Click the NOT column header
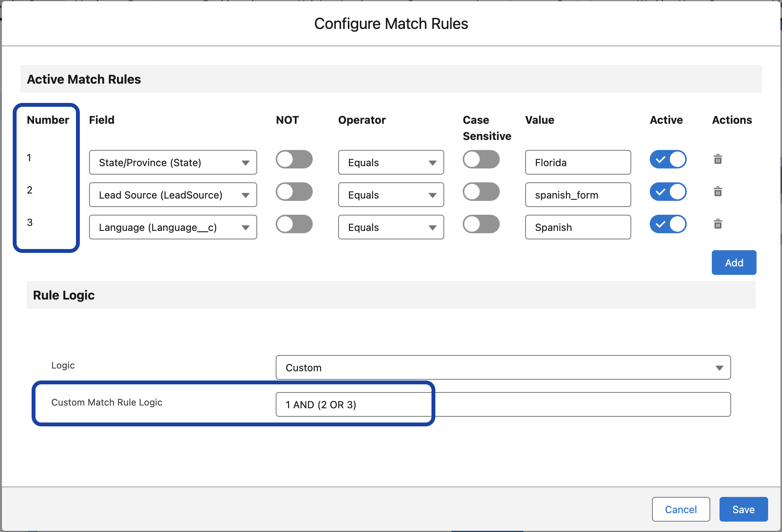The height and width of the screenshot is (532, 782). coord(287,120)
